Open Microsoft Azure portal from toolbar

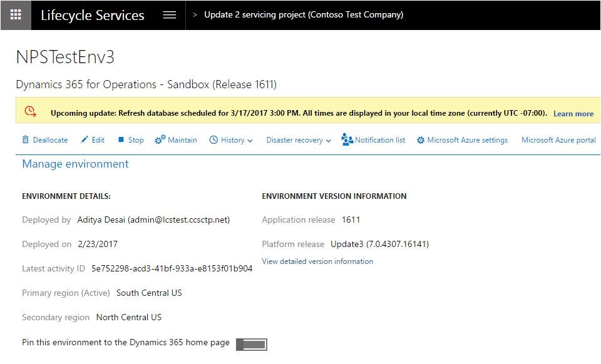[558, 140]
